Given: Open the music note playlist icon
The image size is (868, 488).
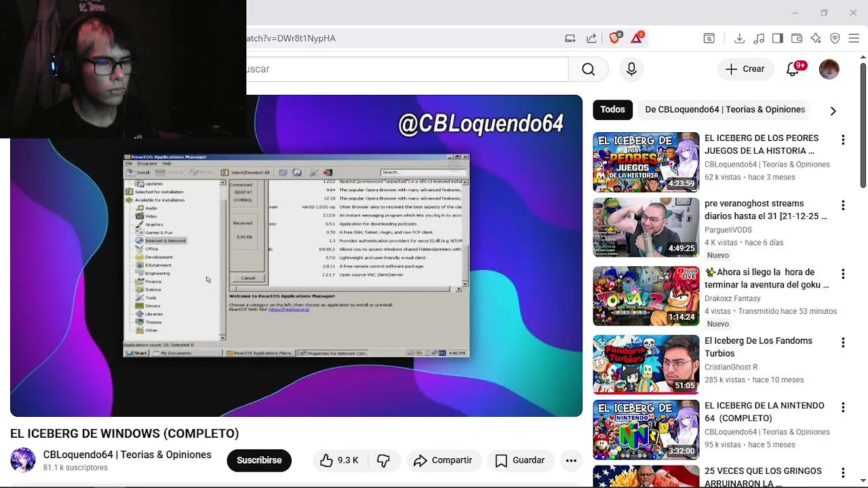Looking at the screenshot, I should pos(759,39).
